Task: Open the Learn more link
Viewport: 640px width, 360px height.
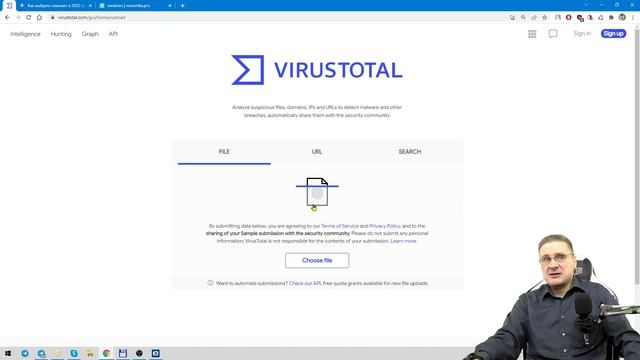Action: pos(403,241)
